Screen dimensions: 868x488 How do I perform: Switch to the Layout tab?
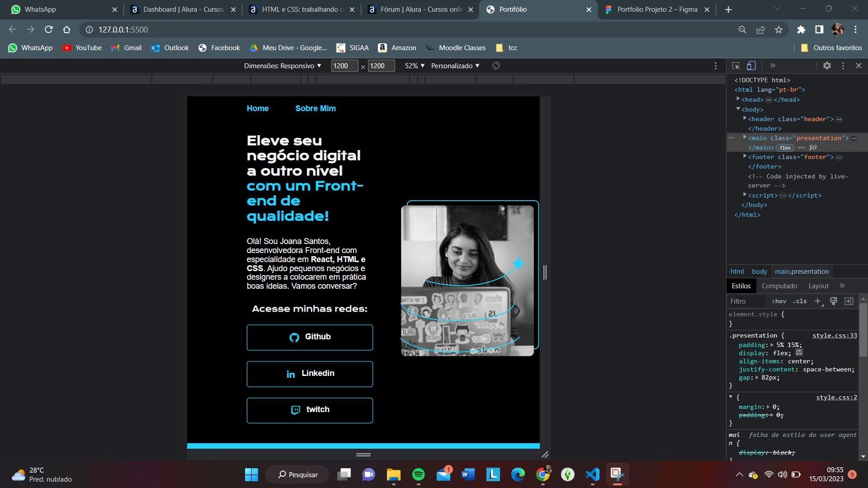pyautogui.click(x=818, y=286)
